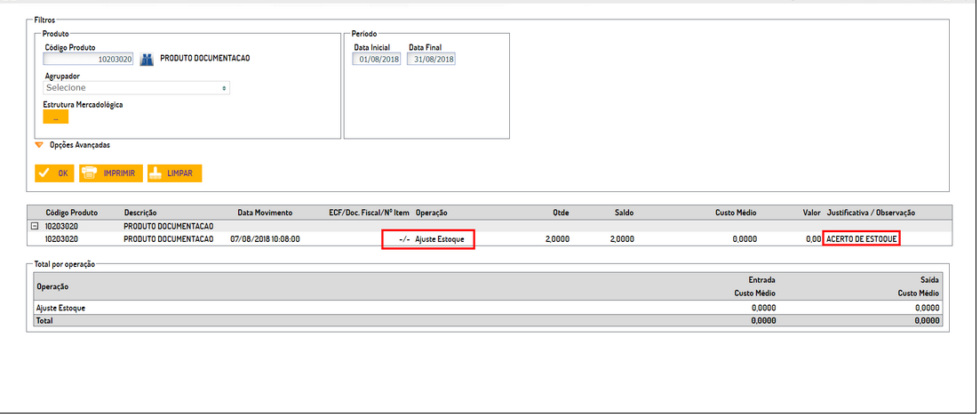The height and width of the screenshot is (418, 980).
Task: Click the Valor column header
Action: 812,213
